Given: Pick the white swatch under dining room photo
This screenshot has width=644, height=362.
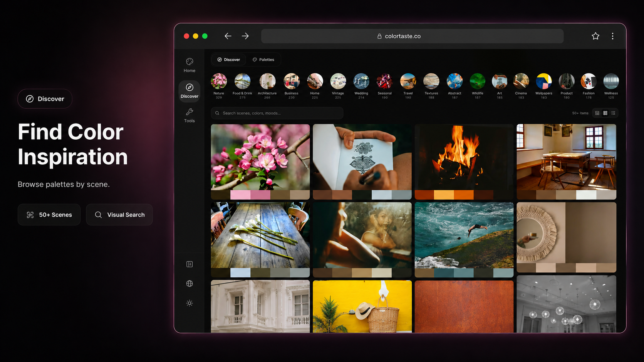Looking at the screenshot, I should [x=586, y=195].
